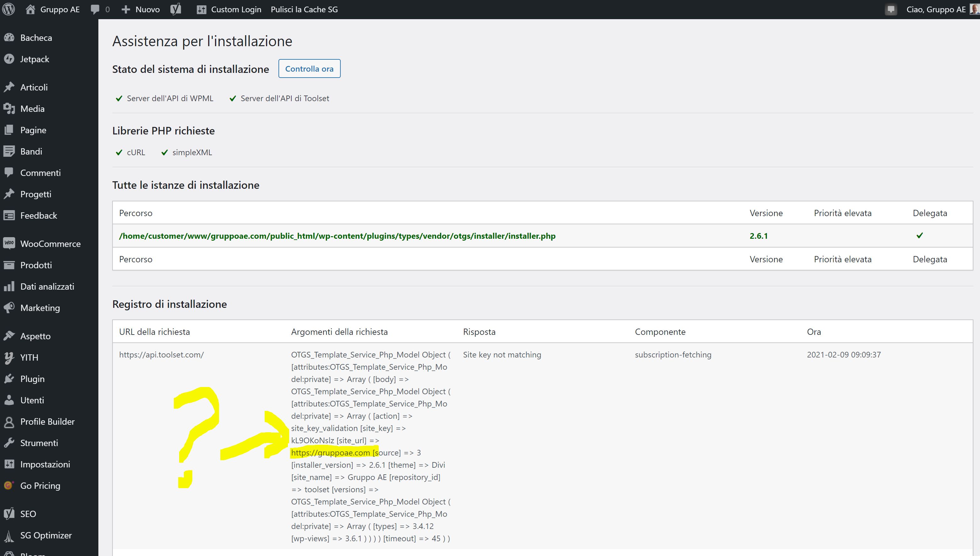The width and height of the screenshot is (980, 556).
Task: Click the Articoli pin icon
Action: [x=9, y=87]
